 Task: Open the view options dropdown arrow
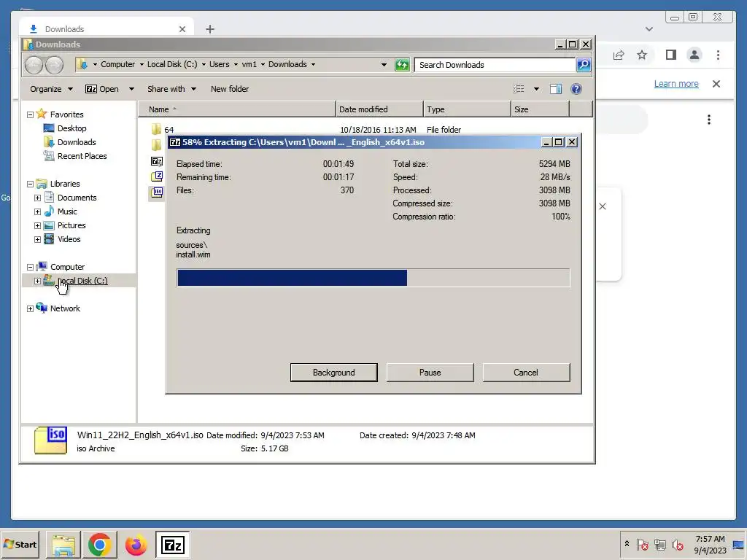pyautogui.click(x=536, y=89)
